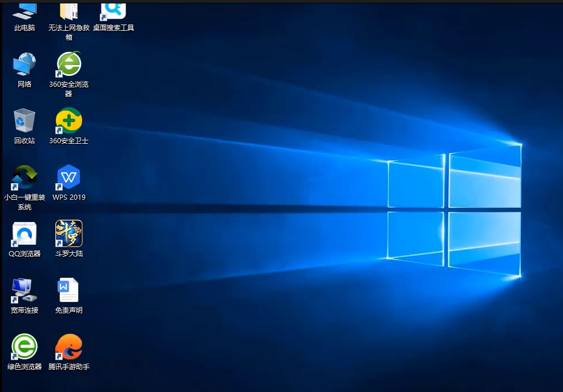
Task: Select the 360安全卫士 desktop shortcut
Action: (68, 120)
